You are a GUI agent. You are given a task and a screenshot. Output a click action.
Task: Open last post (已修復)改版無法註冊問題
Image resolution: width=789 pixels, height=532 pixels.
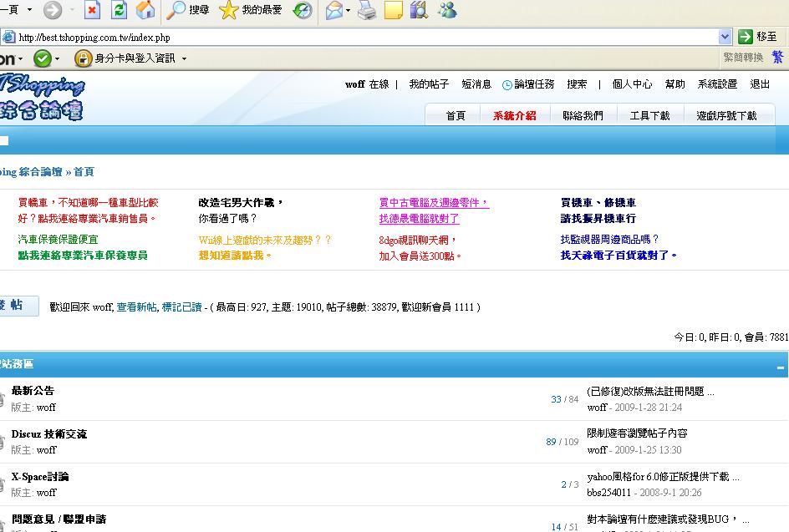click(650, 391)
